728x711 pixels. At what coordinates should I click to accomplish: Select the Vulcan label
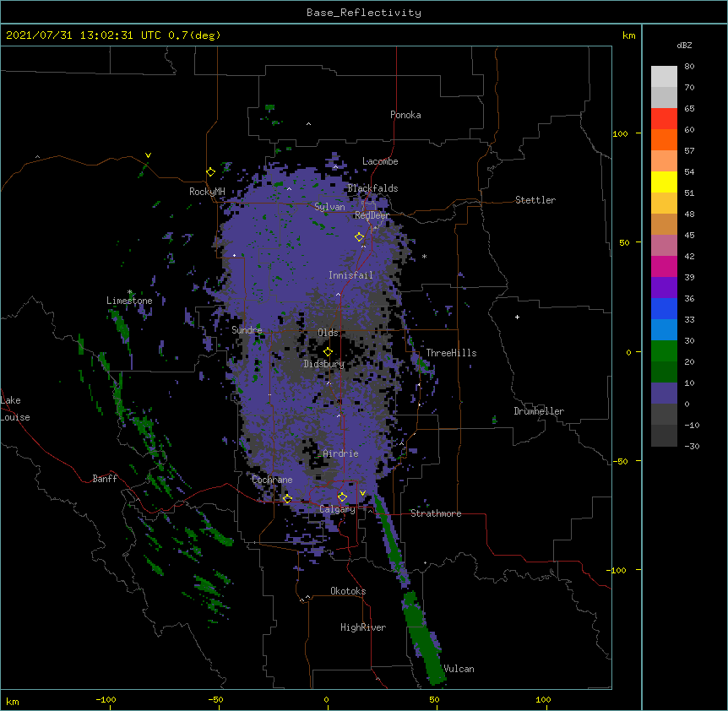[x=459, y=669]
